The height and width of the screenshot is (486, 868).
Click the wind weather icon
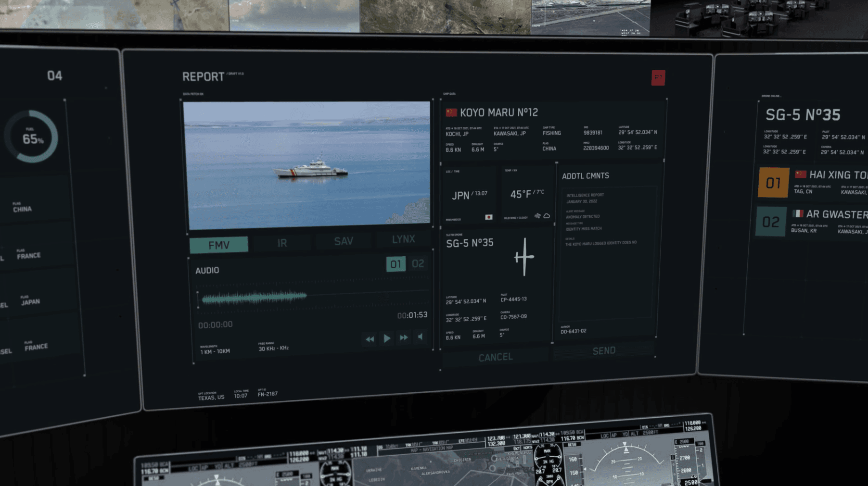(537, 216)
